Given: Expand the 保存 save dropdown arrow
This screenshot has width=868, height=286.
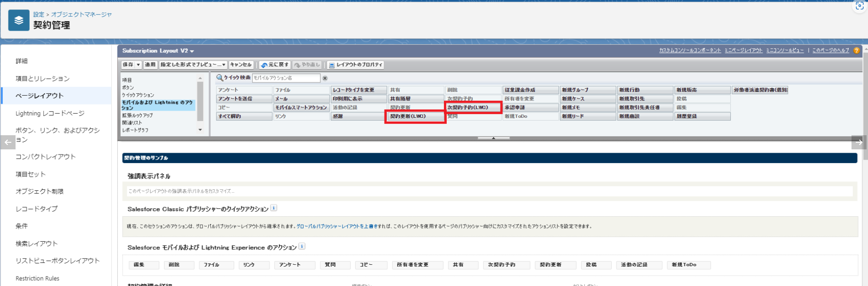Looking at the screenshot, I should click(x=139, y=65).
